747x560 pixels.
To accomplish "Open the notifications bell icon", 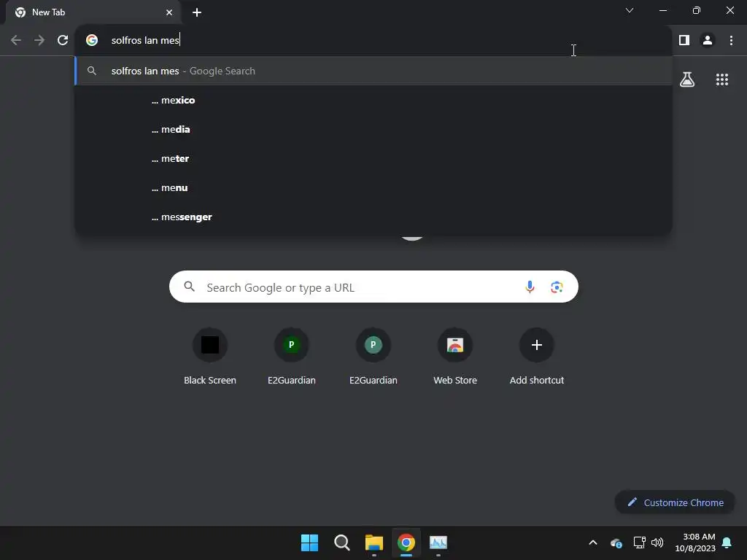I will (x=727, y=542).
